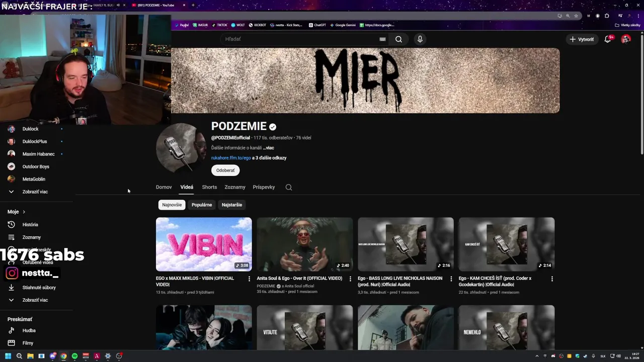The width and height of the screenshot is (644, 362).
Task: Select the Videá tab
Action: (187, 187)
